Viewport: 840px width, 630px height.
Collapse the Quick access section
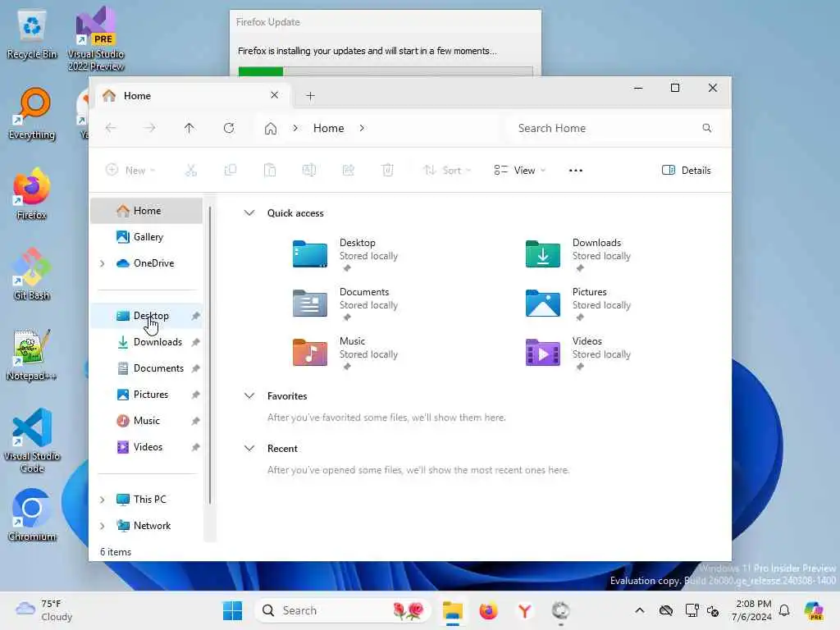(x=249, y=212)
